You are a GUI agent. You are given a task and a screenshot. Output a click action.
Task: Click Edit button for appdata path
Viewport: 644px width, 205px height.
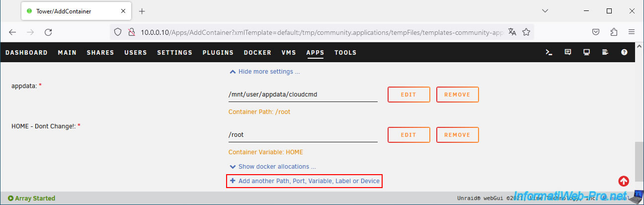(x=408, y=95)
